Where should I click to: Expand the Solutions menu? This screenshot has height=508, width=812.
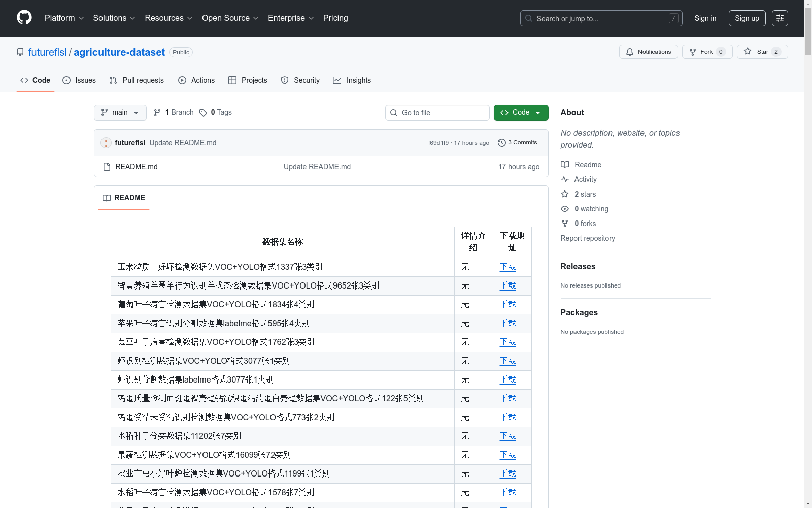pos(114,18)
